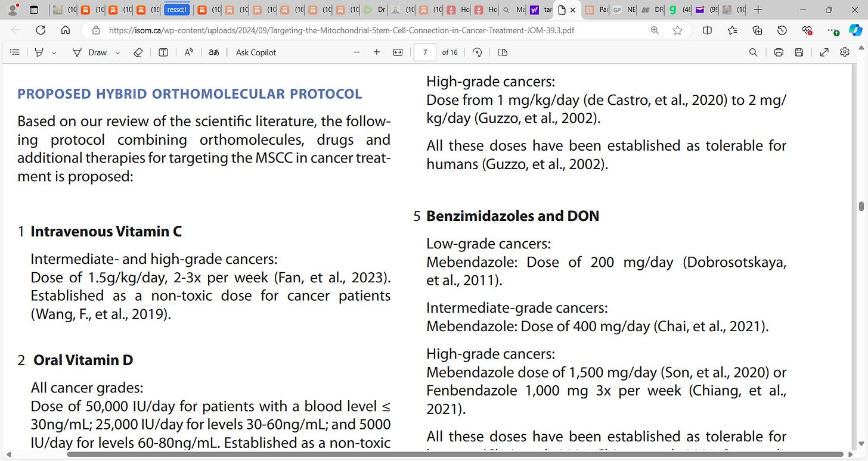The image size is (868, 461).
Task: Open Draw pen options dropdown
Action: click(117, 52)
